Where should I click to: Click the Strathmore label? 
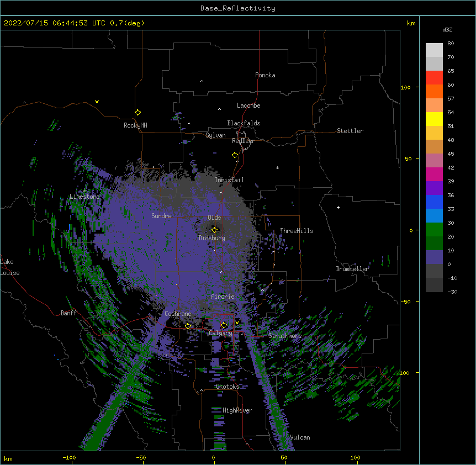(x=285, y=336)
